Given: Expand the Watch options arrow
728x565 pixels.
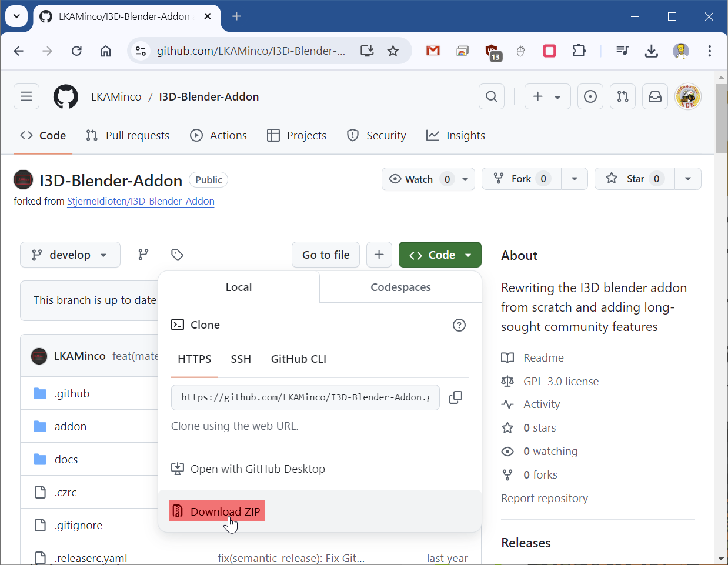Looking at the screenshot, I should click(x=465, y=179).
